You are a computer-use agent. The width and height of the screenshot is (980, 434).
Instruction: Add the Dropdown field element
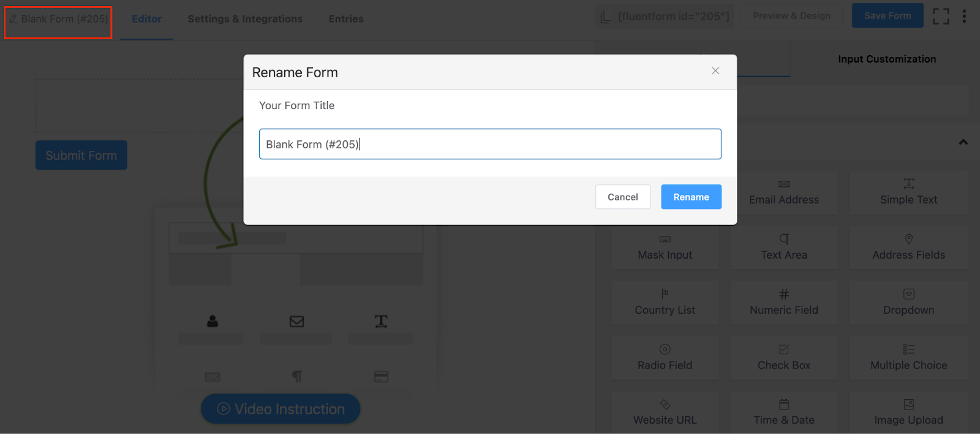[908, 303]
